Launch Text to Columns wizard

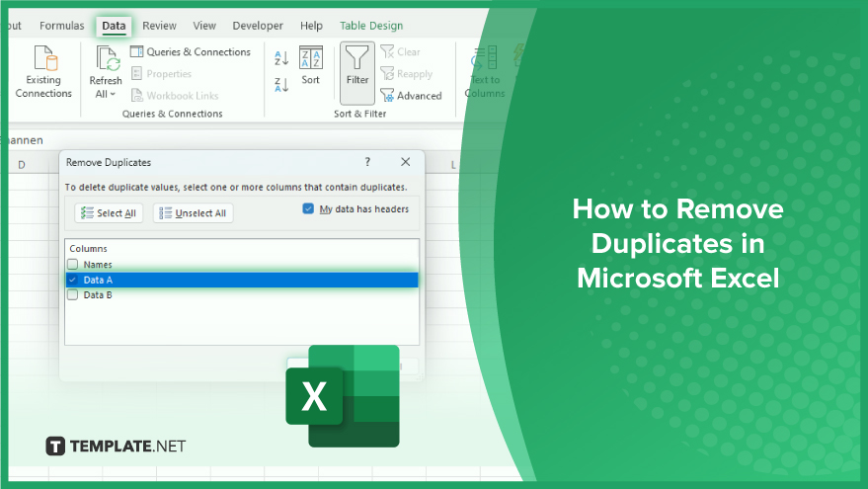485,72
